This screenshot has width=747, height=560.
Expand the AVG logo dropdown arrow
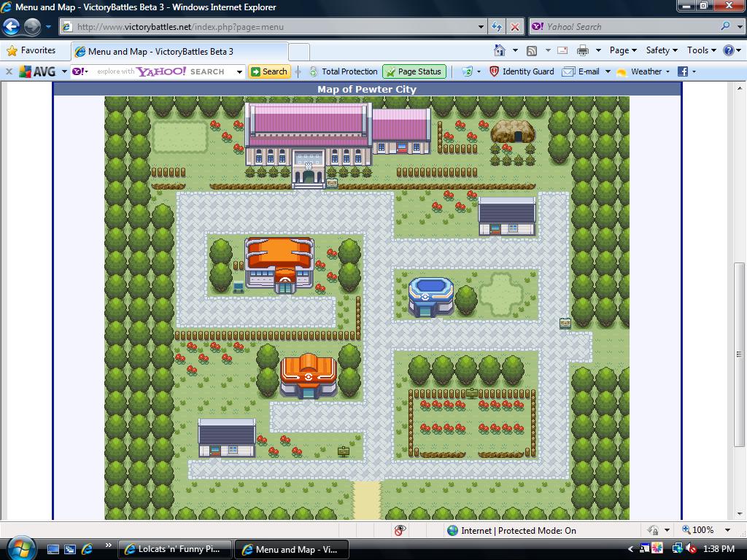(x=64, y=71)
